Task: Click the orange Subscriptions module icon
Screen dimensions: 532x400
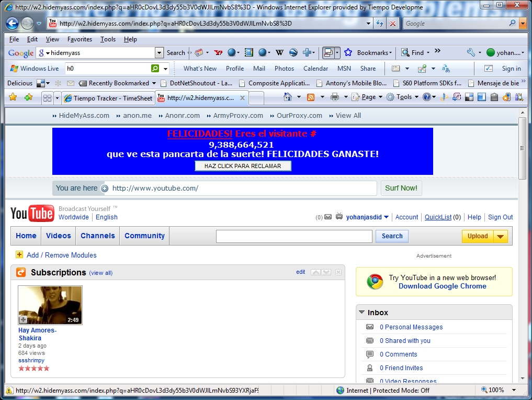Action: point(21,272)
